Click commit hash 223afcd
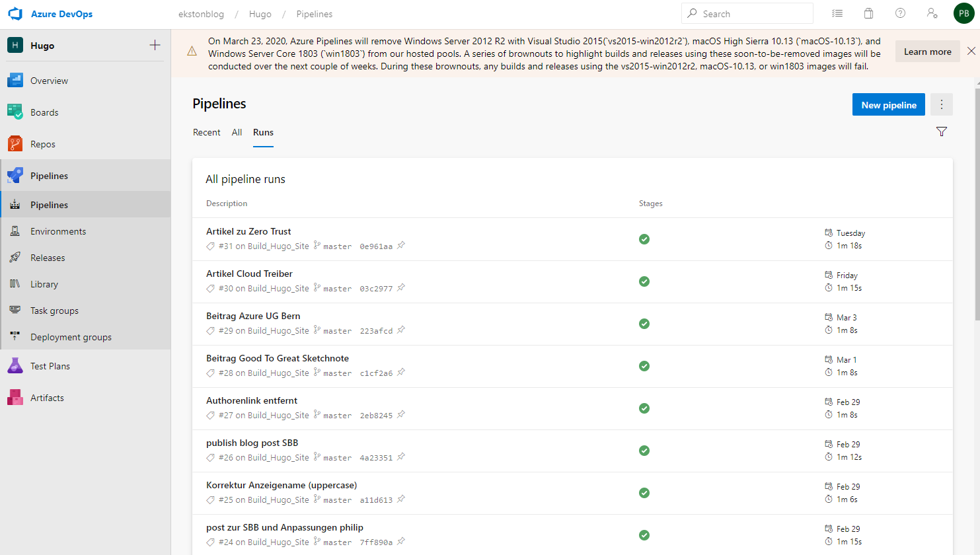 (376, 331)
